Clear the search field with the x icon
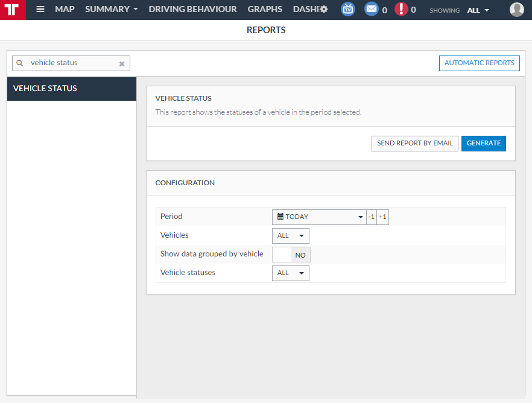The image size is (532, 403). point(122,63)
